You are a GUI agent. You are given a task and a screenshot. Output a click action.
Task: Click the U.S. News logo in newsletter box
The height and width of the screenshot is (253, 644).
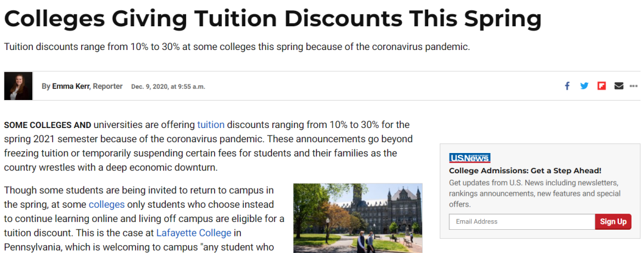click(469, 158)
